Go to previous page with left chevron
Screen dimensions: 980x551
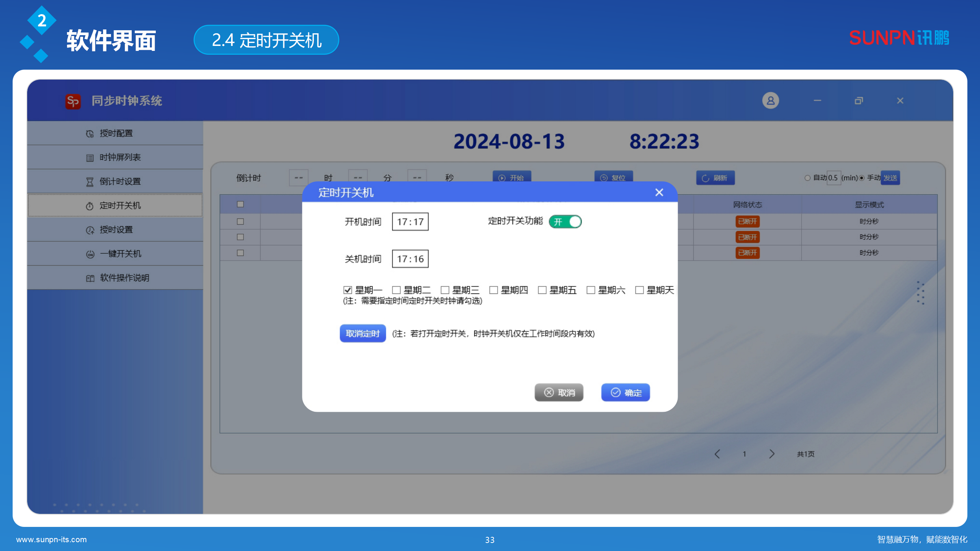click(x=717, y=454)
